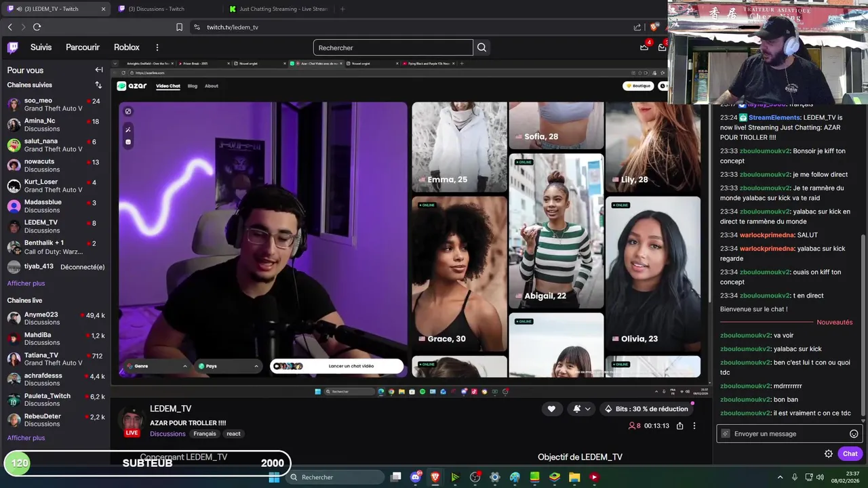868x488 pixels.
Task: Bookmark the current page
Action: click(x=179, y=27)
